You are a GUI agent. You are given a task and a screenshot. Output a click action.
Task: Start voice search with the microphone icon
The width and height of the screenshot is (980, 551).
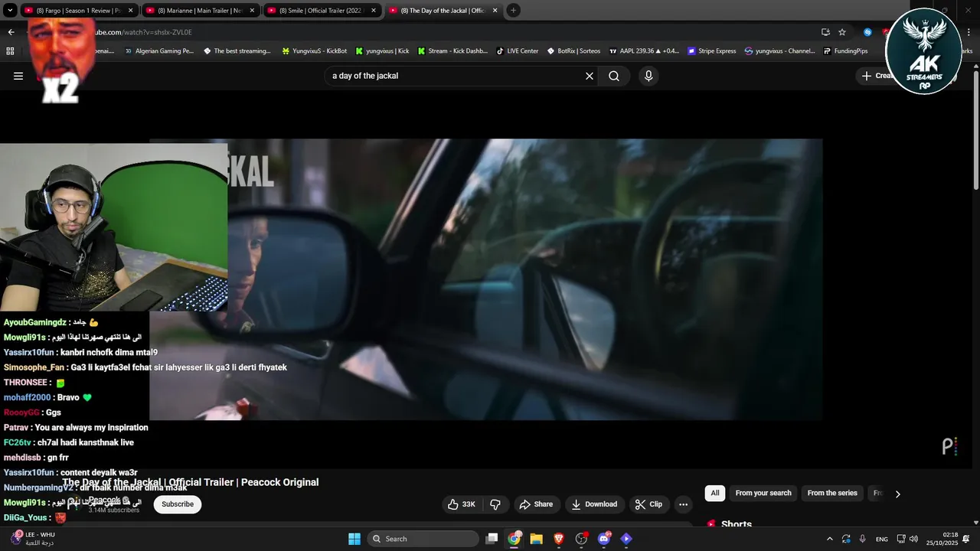[648, 76]
